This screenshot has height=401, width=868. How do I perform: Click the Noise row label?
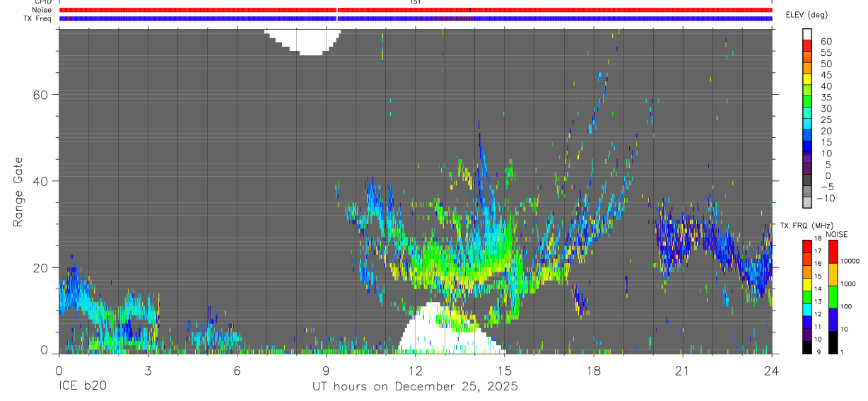click(42, 10)
